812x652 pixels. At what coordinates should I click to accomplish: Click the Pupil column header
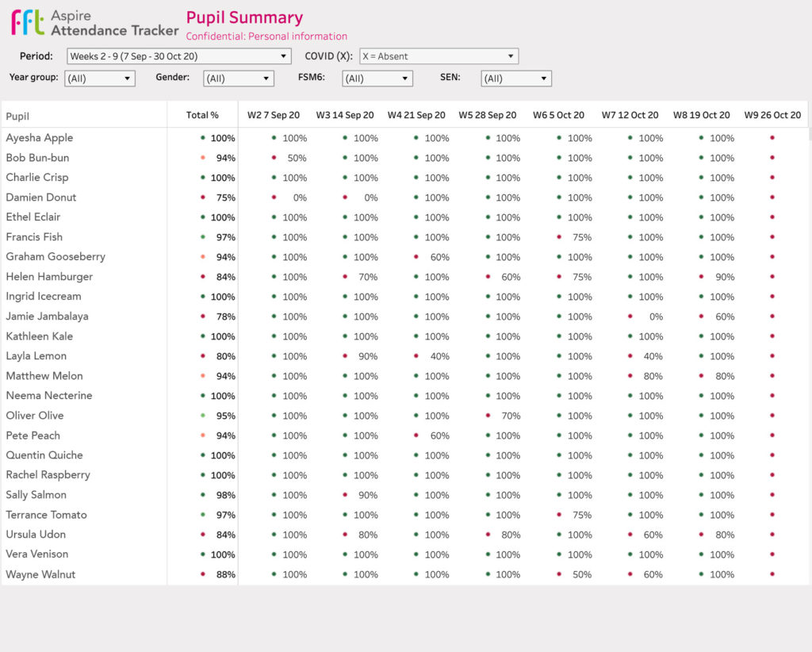point(17,116)
